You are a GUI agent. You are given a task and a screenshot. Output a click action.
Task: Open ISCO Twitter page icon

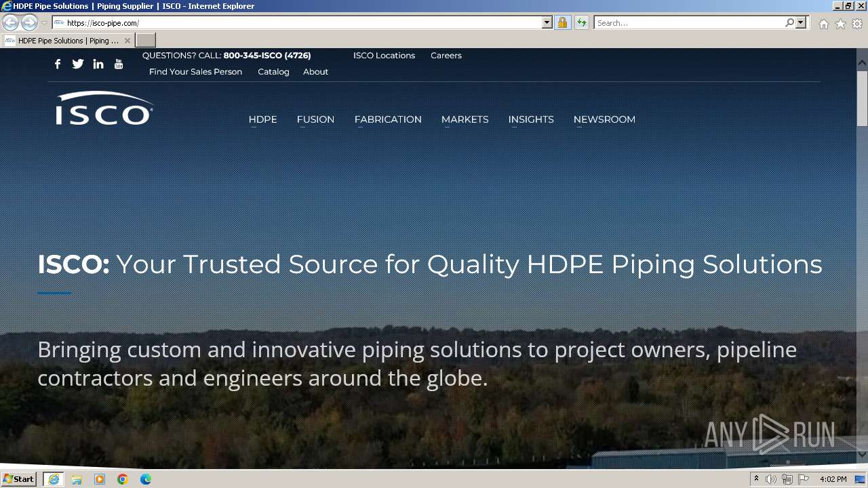(78, 64)
